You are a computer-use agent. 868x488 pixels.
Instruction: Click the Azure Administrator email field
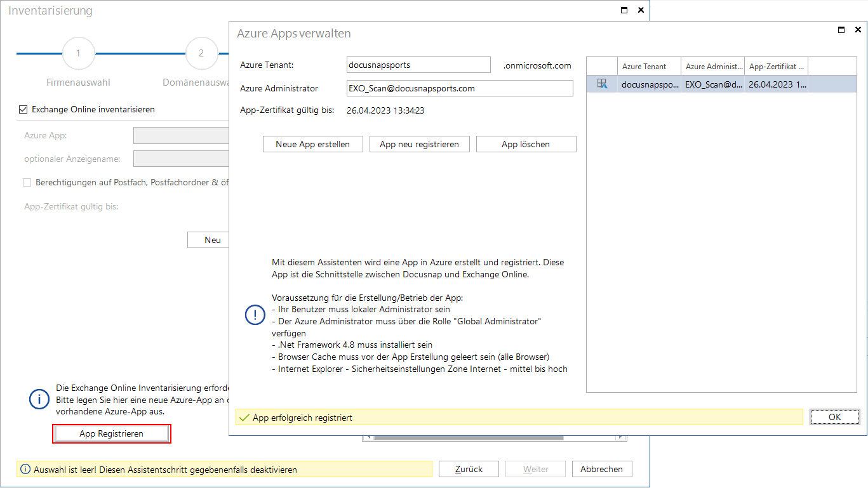click(460, 88)
